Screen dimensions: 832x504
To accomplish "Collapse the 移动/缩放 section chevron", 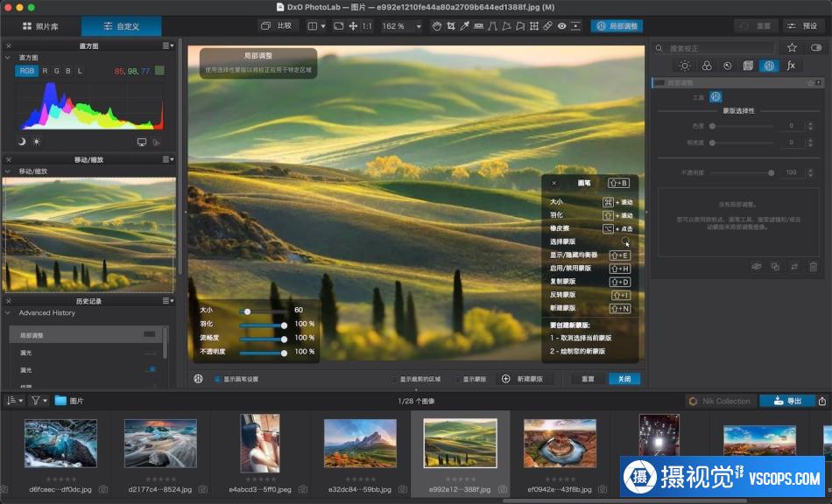I will [8, 171].
